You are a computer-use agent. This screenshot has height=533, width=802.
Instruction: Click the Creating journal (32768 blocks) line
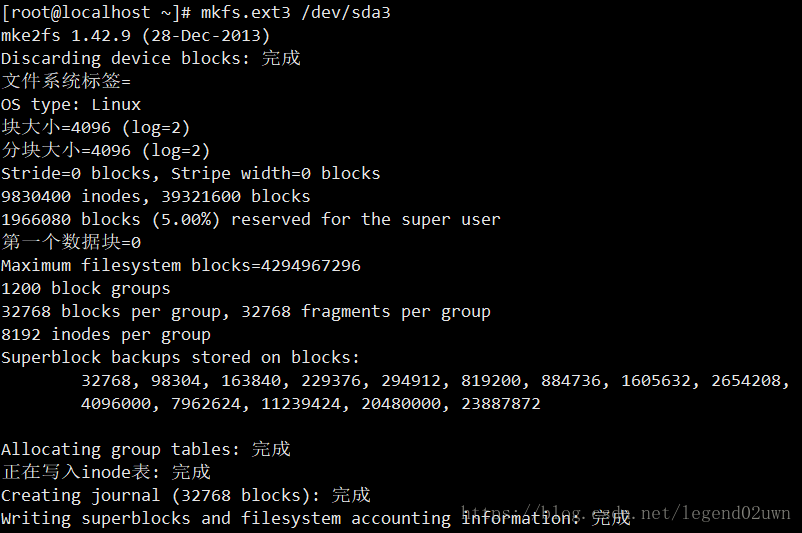tap(185, 495)
